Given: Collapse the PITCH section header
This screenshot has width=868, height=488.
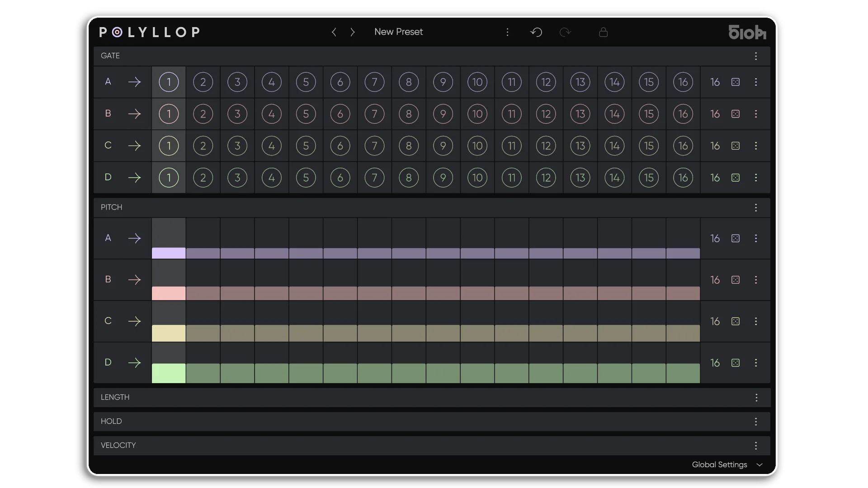Looking at the screenshot, I should point(432,207).
